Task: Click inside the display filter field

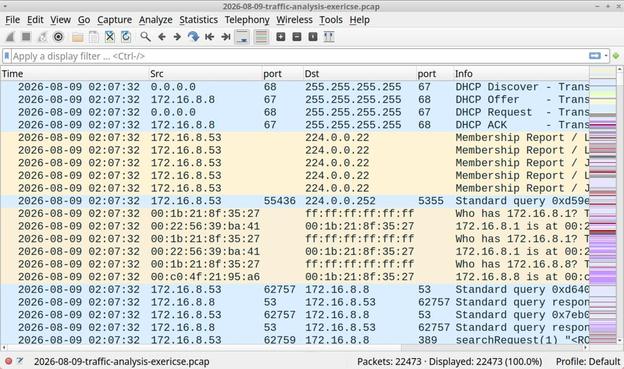Action: (x=298, y=56)
